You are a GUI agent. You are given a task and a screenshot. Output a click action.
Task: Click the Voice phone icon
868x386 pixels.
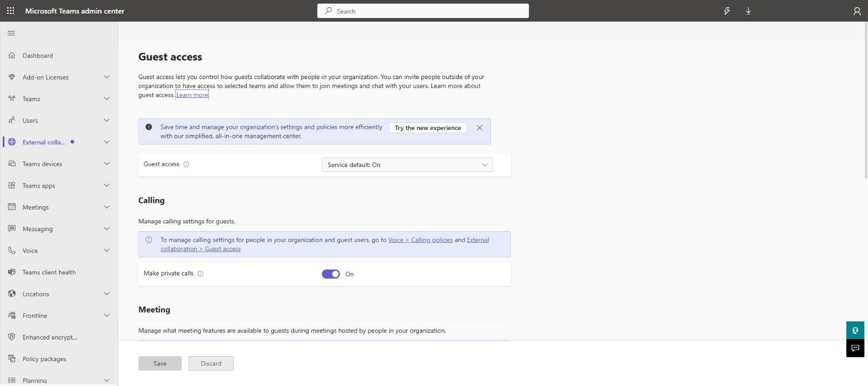[x=12, y=251]
